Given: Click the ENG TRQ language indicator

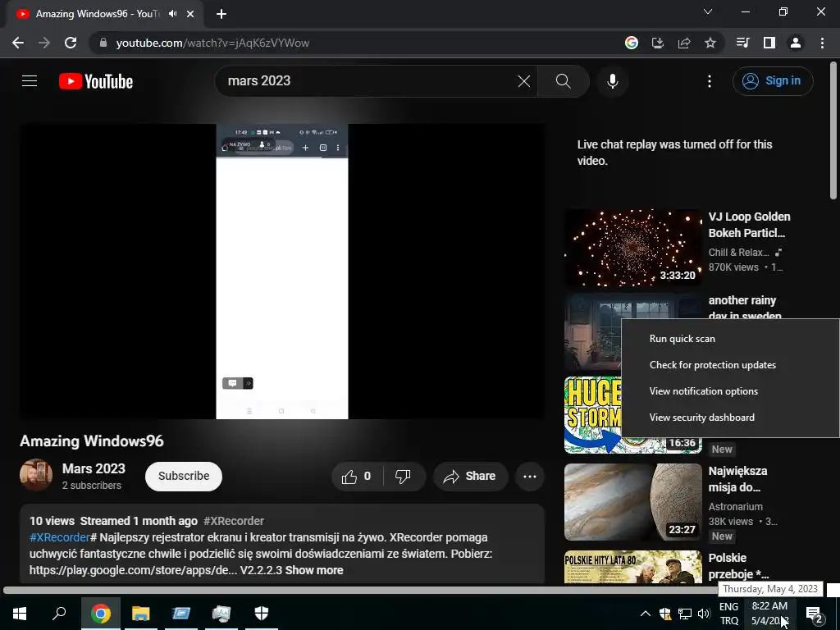Looking at the screenshot, I should click(728, 614).
